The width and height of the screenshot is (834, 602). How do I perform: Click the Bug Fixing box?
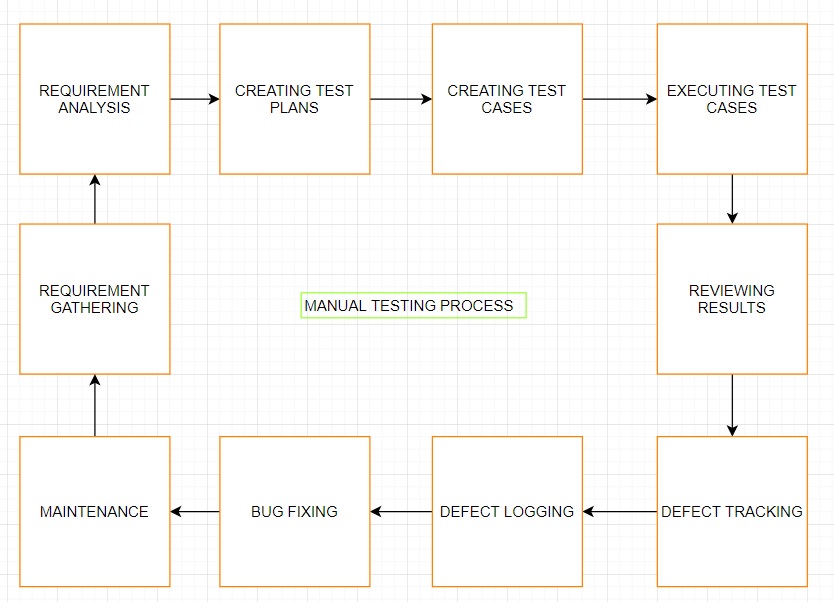click(x=294, y=511)
